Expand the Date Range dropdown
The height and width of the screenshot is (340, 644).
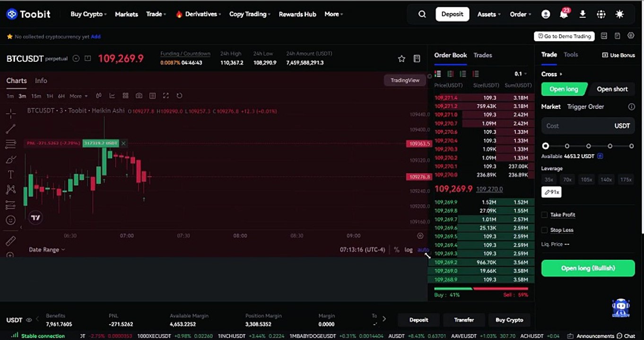pos(47,250)
